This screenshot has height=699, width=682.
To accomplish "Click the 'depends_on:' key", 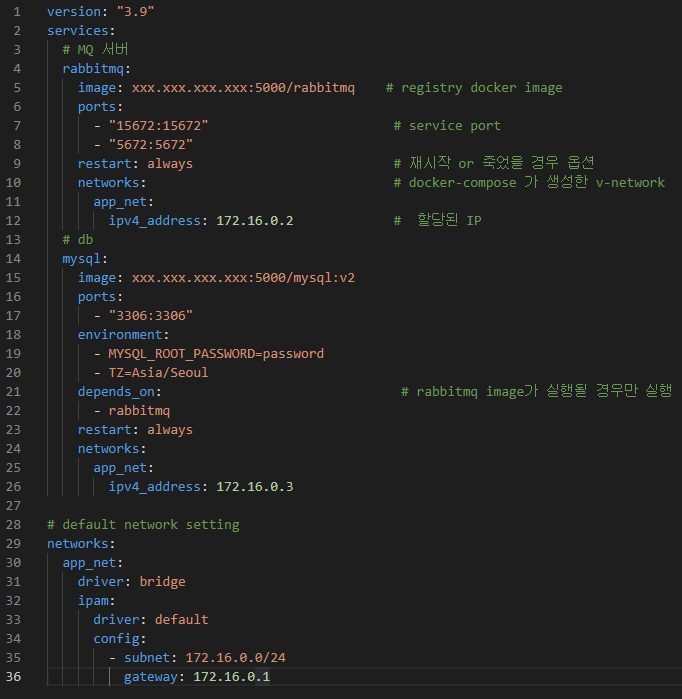I will coord(119,392).
